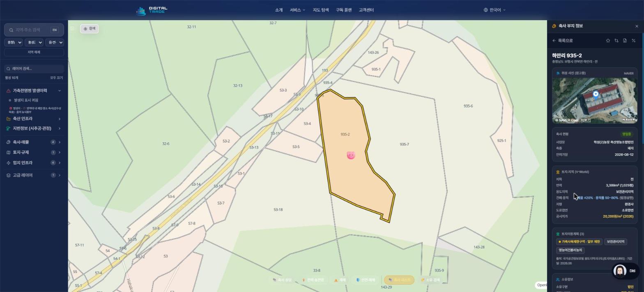Download the parcel report file icon
This screenshot has width=644, height=292.
(x=625, y=41)
